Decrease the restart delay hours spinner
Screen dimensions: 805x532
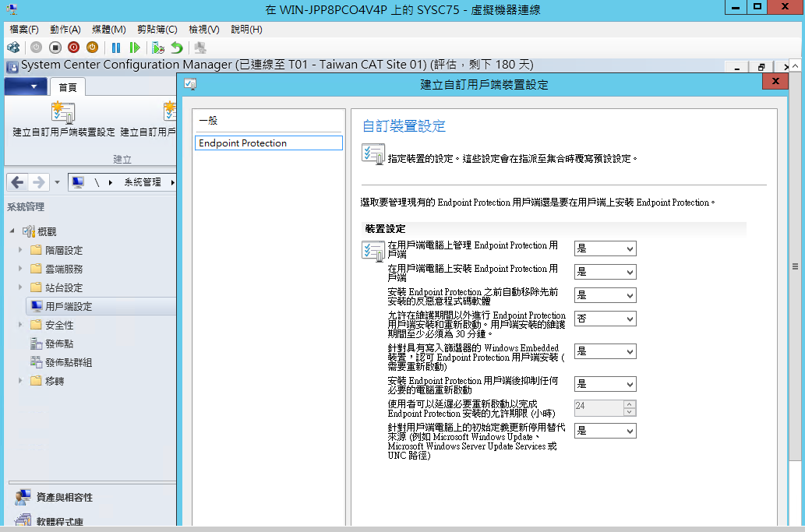(x=630, y=412)
